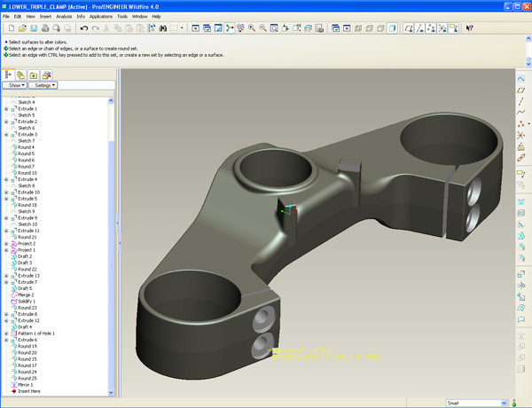Image resolution: width=532 pixels, height=408 pixels.
Task: Click the binoculars Find icon
Action: [x=163, y=28]
